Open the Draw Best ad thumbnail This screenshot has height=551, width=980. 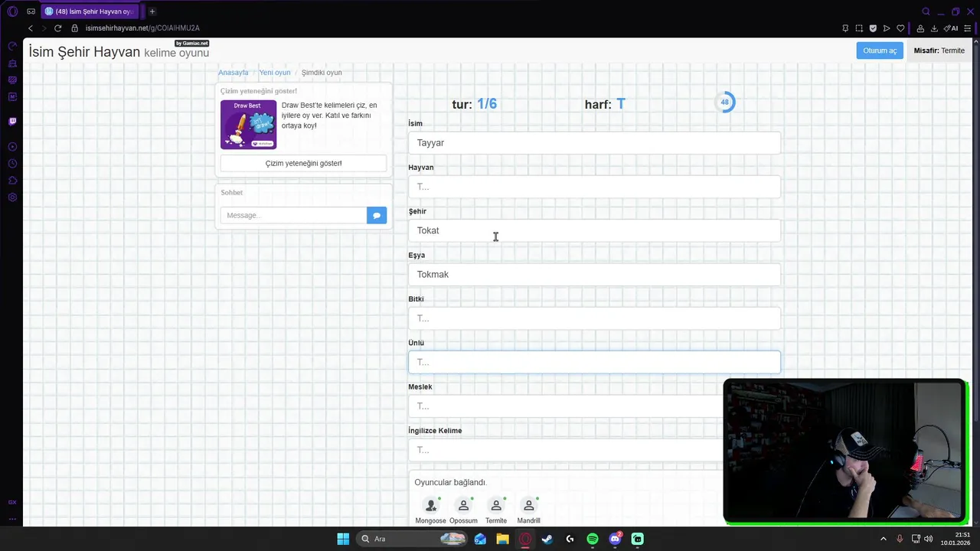point(248,124)
